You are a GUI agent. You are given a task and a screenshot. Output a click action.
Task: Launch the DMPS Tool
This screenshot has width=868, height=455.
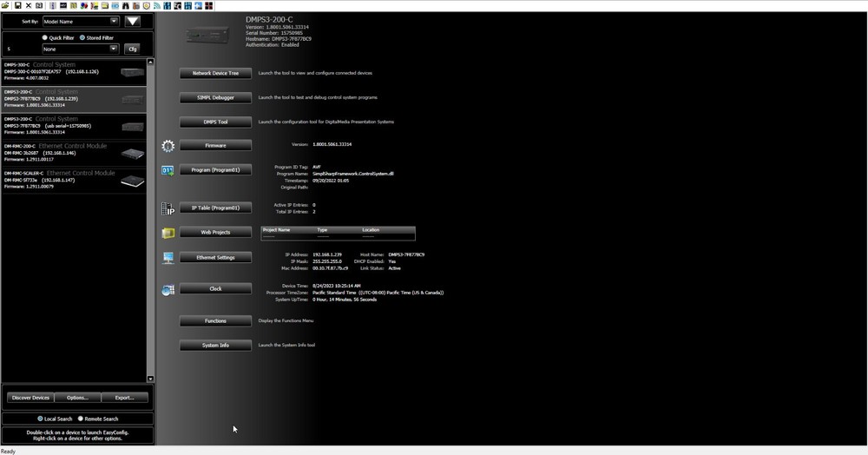pyautogui.click(x=215, y=122)
